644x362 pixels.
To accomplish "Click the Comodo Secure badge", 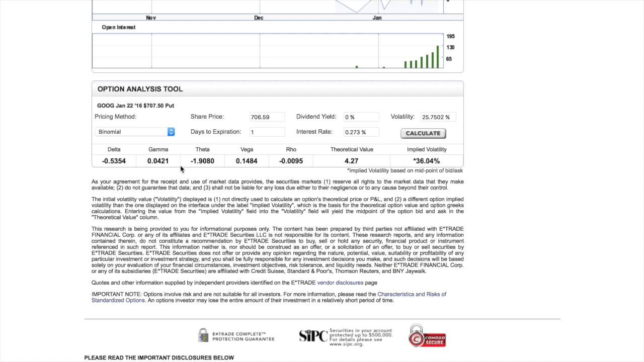I will tap(427, 336).
